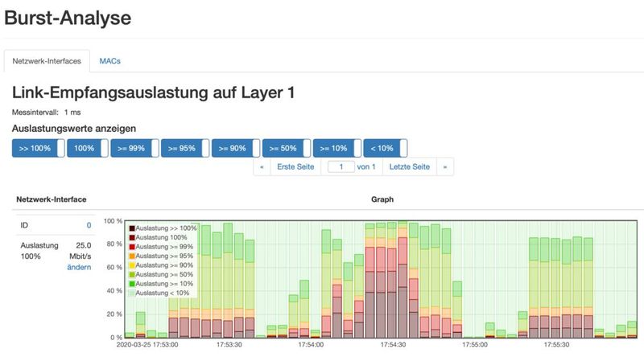Open interface ID 0 link
This screenshot has width=644, height=361.
point(89,225)
